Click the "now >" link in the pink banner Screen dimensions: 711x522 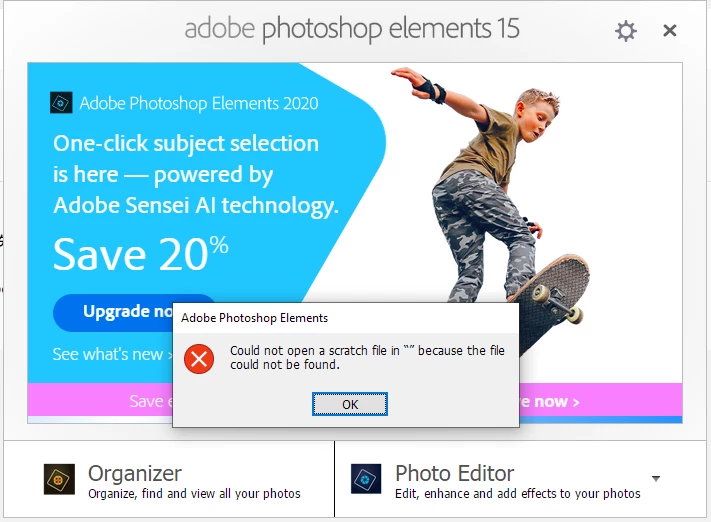coord(550,401)
